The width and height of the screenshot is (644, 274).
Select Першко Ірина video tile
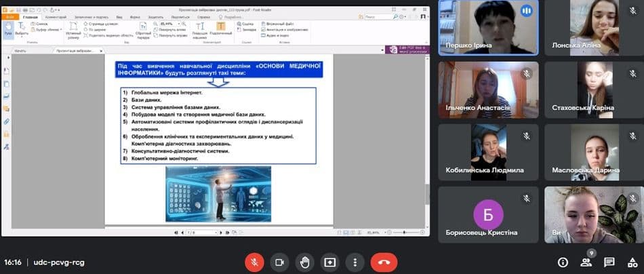488,28
